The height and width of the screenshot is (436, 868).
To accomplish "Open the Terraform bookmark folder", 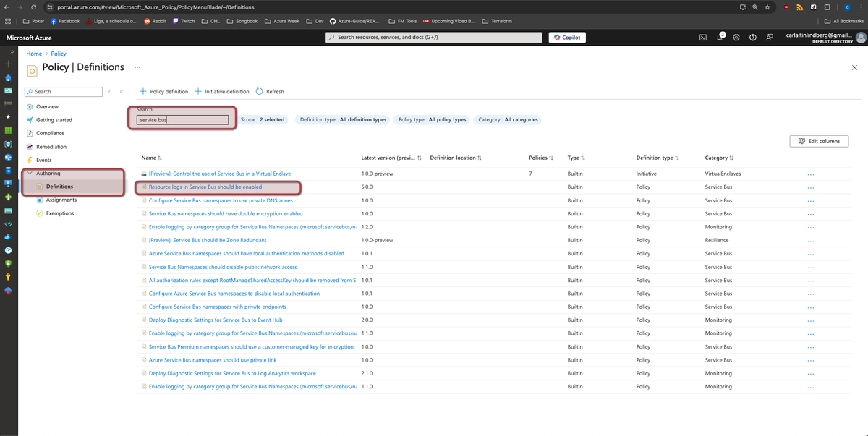I will pos(496,21).
